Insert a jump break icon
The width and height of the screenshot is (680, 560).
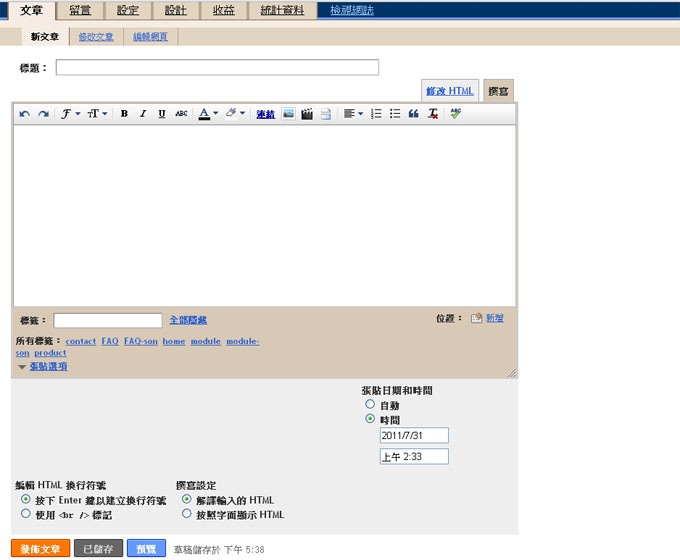coord(326,114)
